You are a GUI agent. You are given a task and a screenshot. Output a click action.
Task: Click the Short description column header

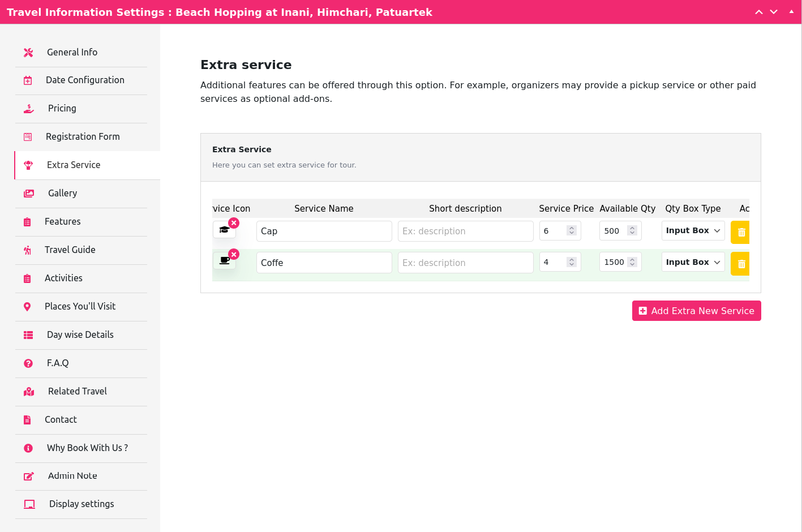pos(465,209)
